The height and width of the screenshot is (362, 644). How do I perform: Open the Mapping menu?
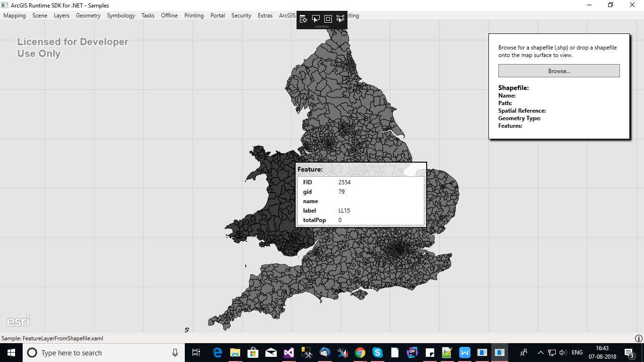click(x=15, y=16)
